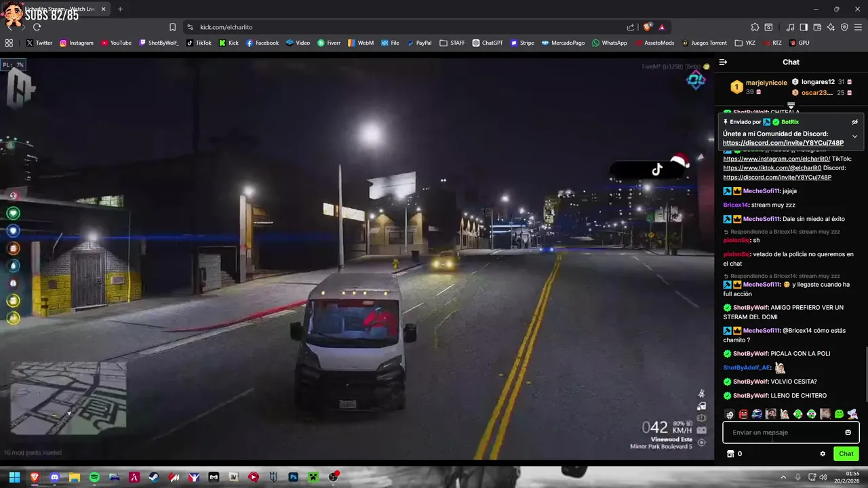
Task: Show hidden system tray icons
Action: (x=783, y=477)
